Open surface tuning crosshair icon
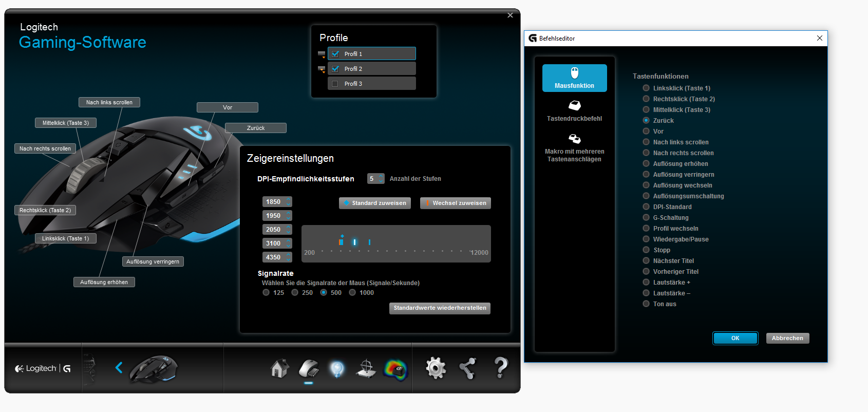Viewport: 868px width, 412px height. [366, 368]
